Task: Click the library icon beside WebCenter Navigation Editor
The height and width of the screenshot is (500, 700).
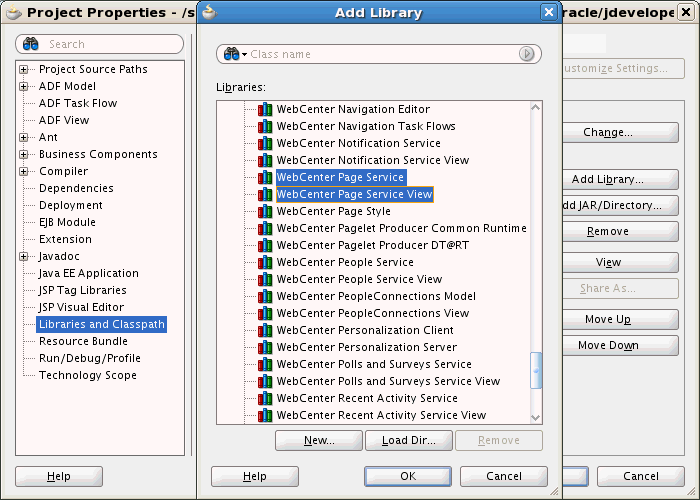Action: tap(265, 109)
